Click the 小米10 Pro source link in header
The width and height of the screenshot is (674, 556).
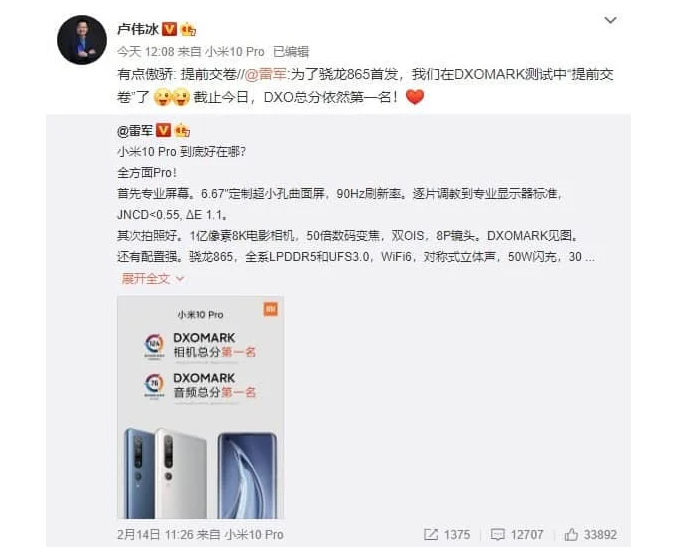click(234, 52)
